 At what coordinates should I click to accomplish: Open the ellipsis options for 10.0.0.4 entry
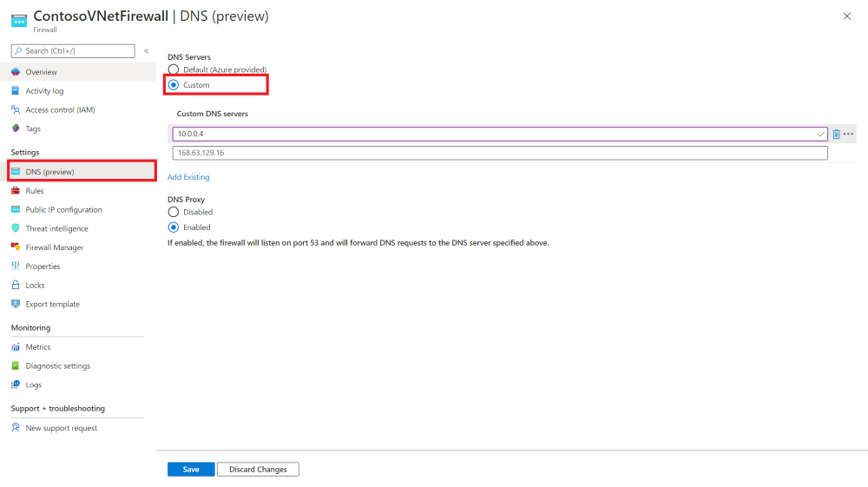(x=849, y=134)
